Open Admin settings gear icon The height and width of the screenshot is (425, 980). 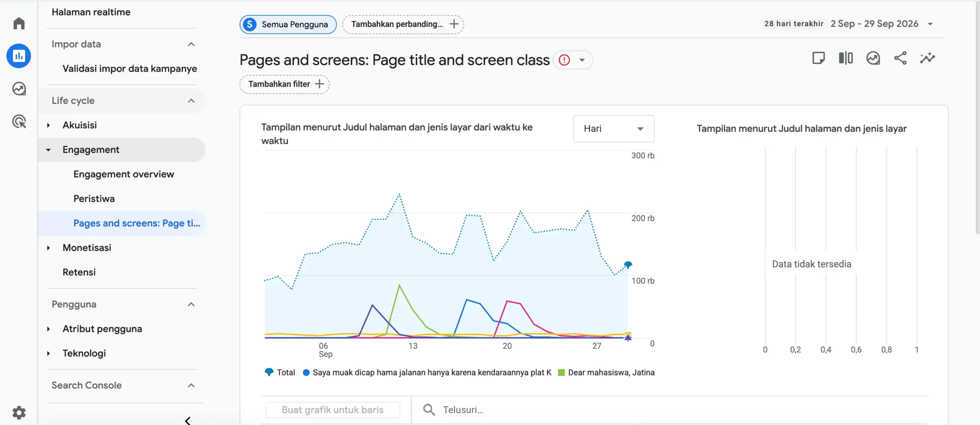19,413
